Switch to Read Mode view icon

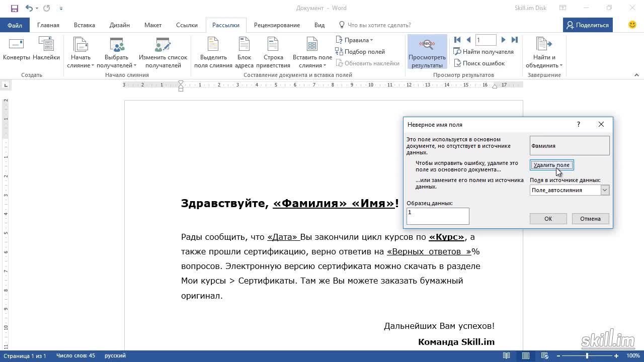(506, 356)
